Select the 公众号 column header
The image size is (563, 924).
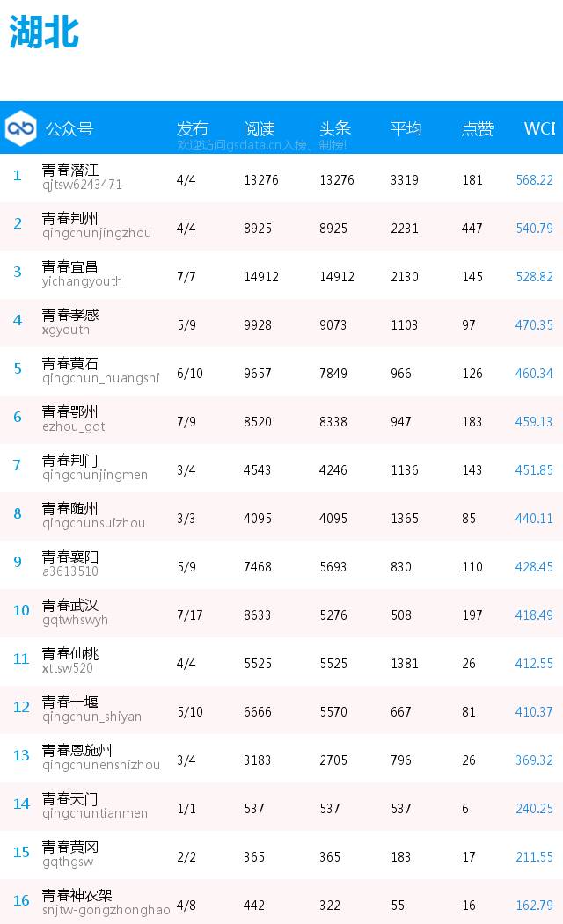click(x=69, y=128)
